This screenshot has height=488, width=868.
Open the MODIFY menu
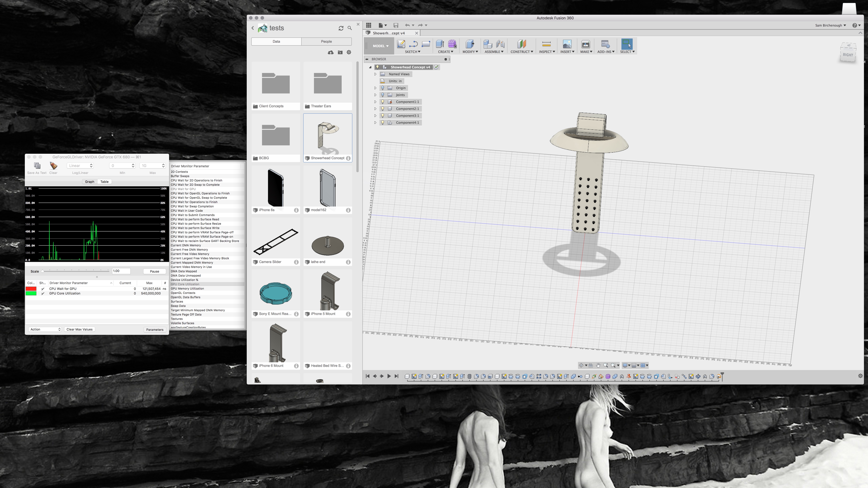tap(470, 52)
